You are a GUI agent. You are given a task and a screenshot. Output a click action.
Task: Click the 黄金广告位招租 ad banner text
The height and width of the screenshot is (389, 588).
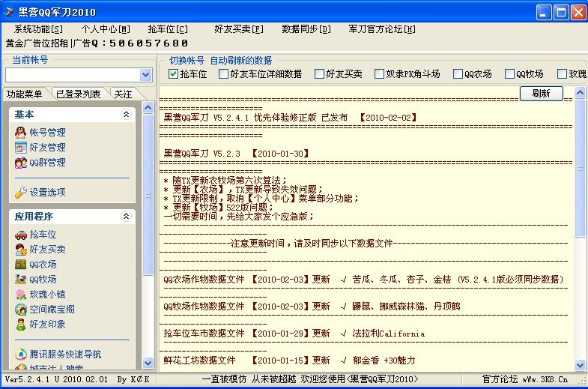(x=97, y=43)
